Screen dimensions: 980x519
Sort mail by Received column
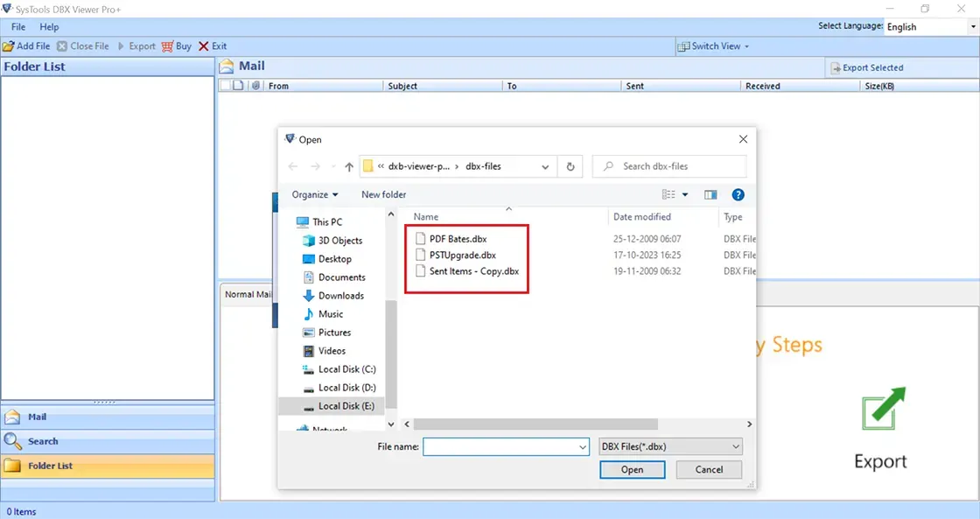coord(800,86)
